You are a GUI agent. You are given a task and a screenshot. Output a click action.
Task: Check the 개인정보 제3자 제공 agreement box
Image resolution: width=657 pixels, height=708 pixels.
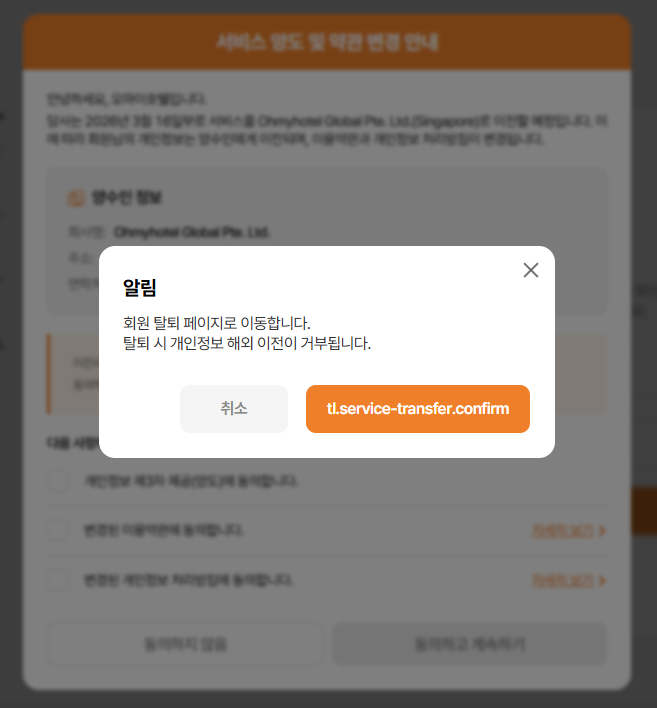pyautogui.click(x=59, y=481)
